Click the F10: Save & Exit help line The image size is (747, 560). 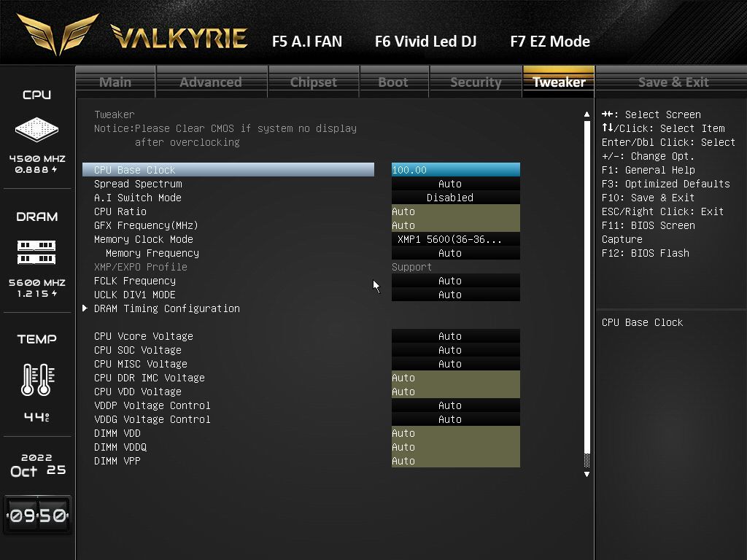[648, 198]
